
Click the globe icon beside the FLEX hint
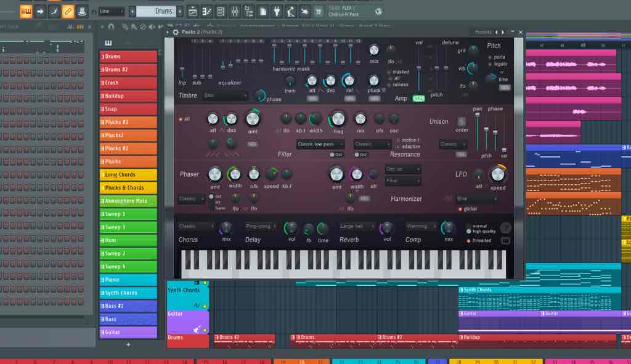(x=378, y=12)
